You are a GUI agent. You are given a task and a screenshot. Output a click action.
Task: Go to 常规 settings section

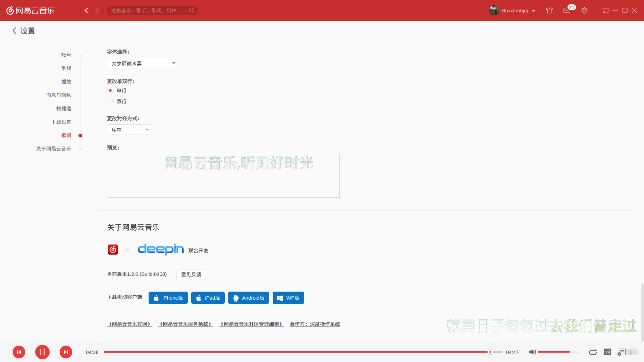[66, 68]
